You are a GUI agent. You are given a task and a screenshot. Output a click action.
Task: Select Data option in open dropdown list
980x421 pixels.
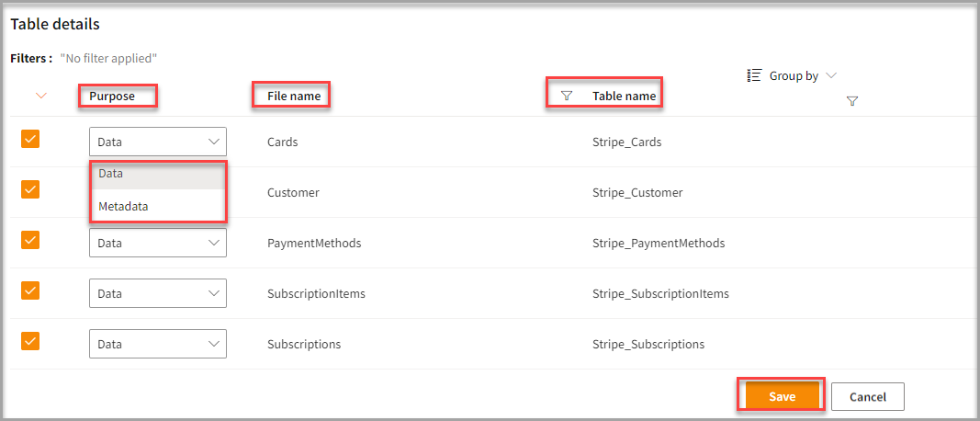[111, 174]
